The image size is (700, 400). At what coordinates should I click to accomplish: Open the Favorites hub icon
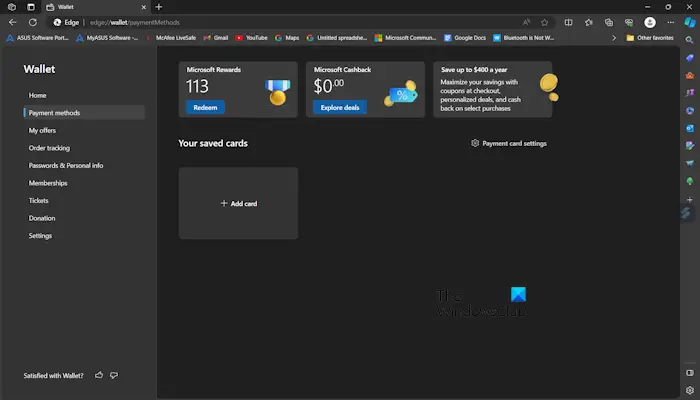click(589, 22)
